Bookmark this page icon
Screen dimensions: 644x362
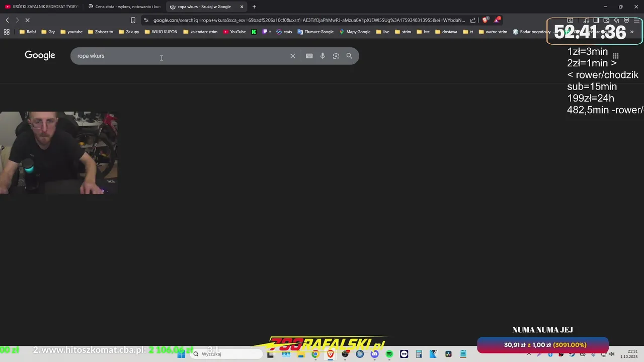click(133, 20)
